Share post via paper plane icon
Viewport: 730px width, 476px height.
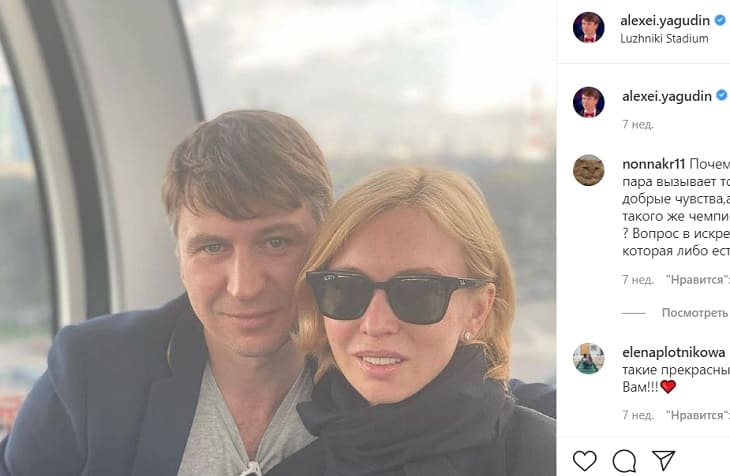(x=663, y=460)
